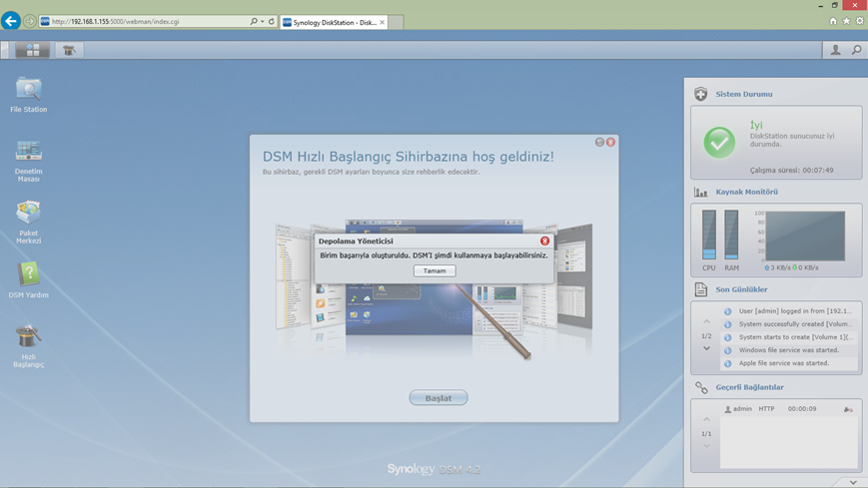The width and height of the screenshot is (868, 488).
Task: Open browser favorites star icon
Action: click(x=846, y=21)
